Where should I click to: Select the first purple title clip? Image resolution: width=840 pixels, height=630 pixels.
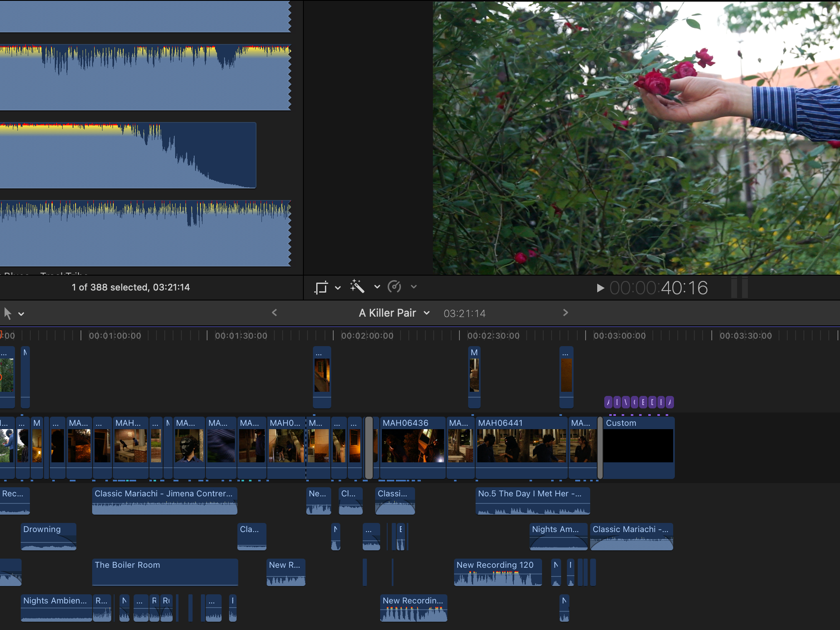coord(608,402)
